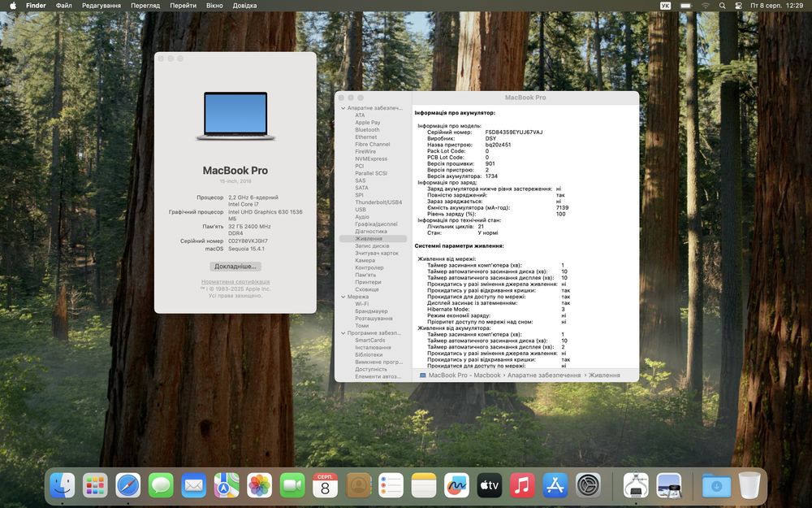Open the Перейти menu

183,5
